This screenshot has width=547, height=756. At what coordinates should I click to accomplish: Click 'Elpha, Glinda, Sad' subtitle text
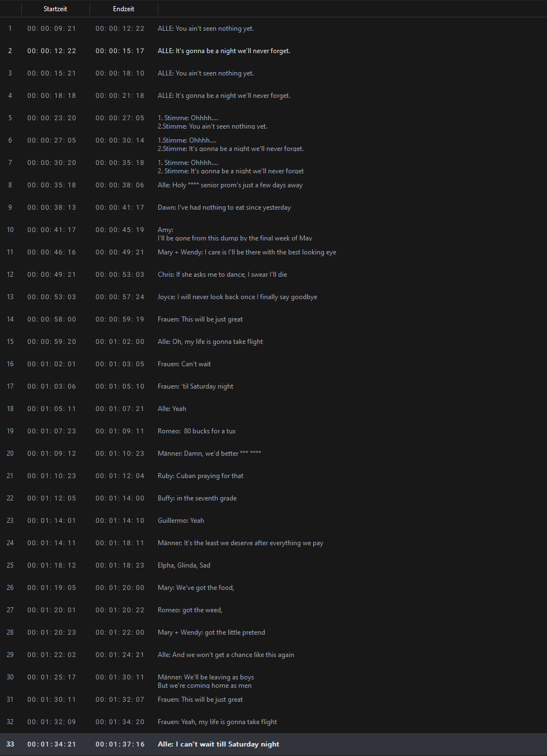click(x=184, y=565)
